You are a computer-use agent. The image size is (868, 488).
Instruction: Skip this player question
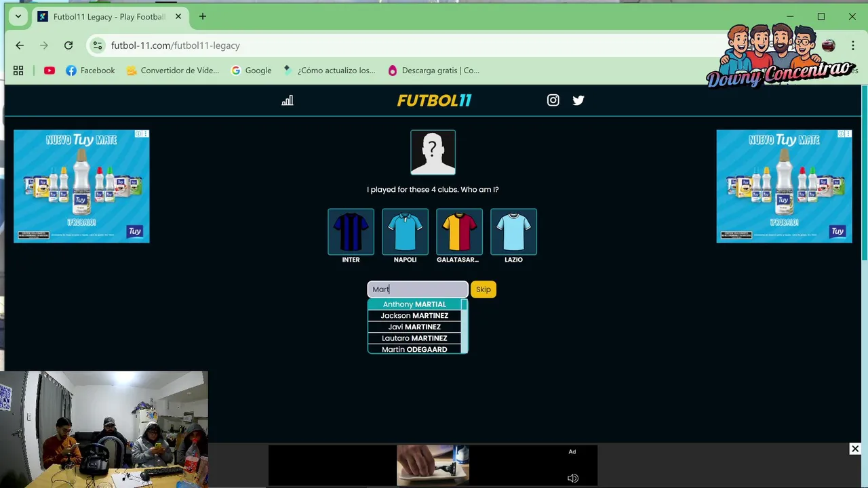(x=484, y=289)
